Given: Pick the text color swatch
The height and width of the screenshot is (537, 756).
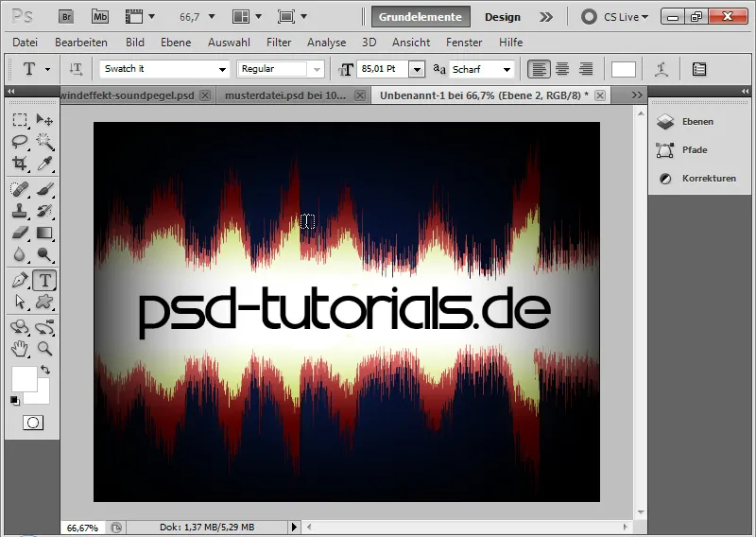Looking at the screenshot, I should coord(624,69).
